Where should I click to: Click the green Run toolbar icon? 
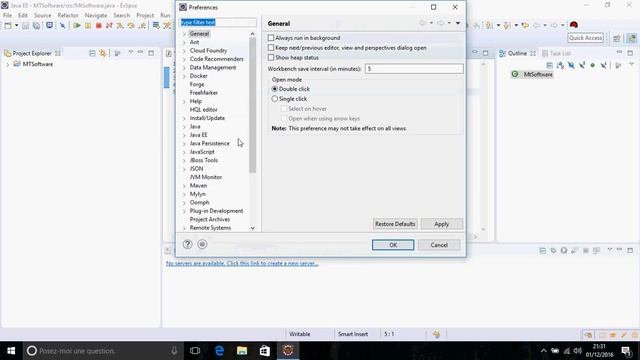tap(77, 26)
